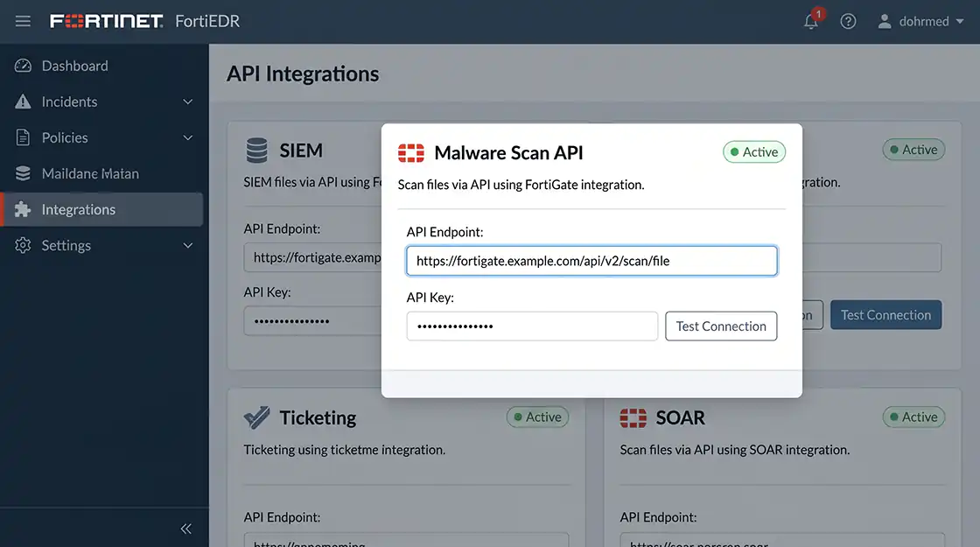
Task: Click the API Key field in the dialog
Action: pos(533,326)
